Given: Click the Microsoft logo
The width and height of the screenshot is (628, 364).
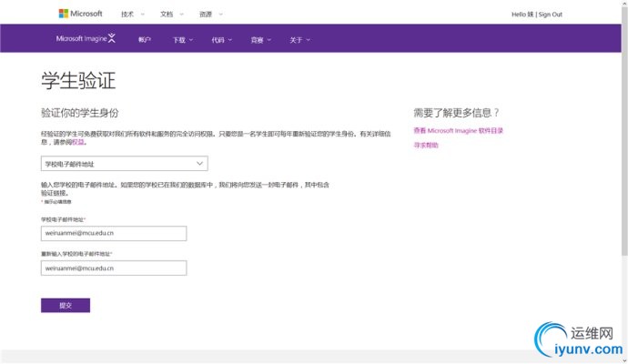Looking at the screenshot, I should 80,14.
